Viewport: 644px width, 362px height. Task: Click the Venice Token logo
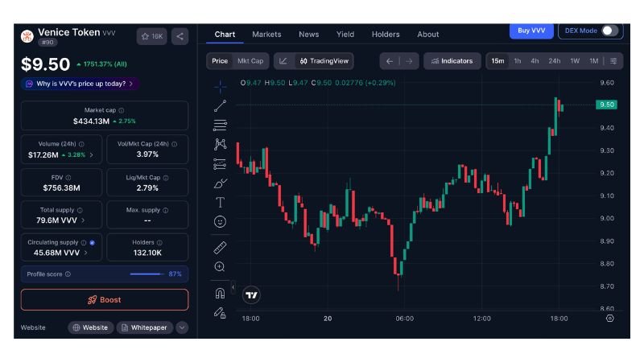[x=27, y=36]
